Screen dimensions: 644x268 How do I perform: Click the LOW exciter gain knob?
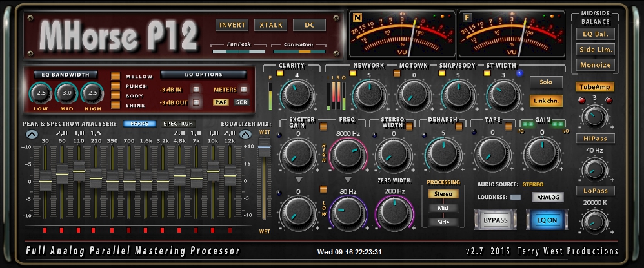pos(297,212)
